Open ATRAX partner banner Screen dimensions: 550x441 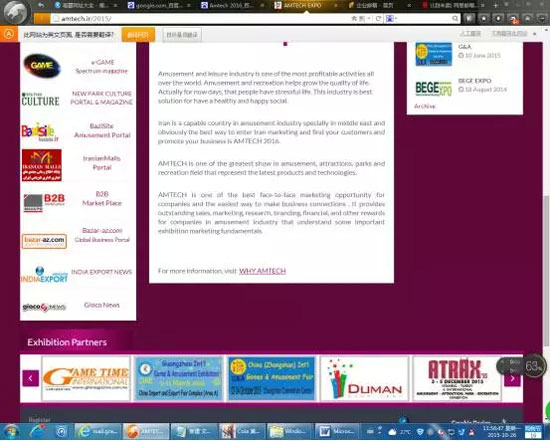[457, 378]
